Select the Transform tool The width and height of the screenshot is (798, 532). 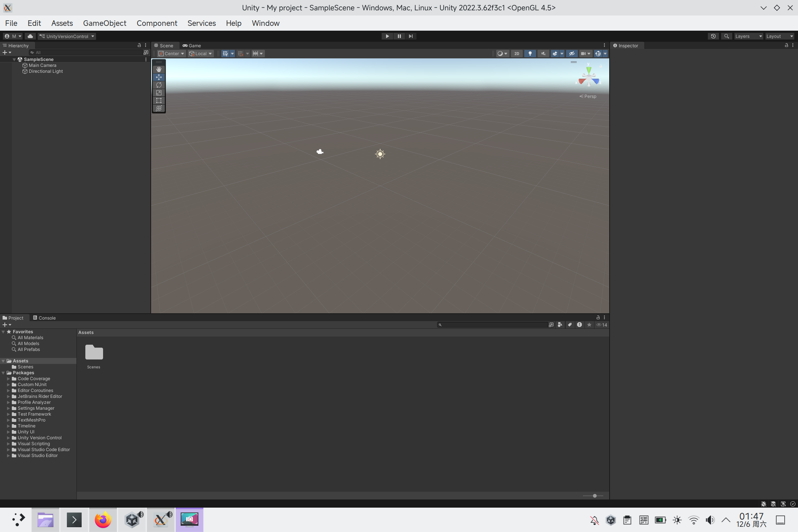pos(159,108)
